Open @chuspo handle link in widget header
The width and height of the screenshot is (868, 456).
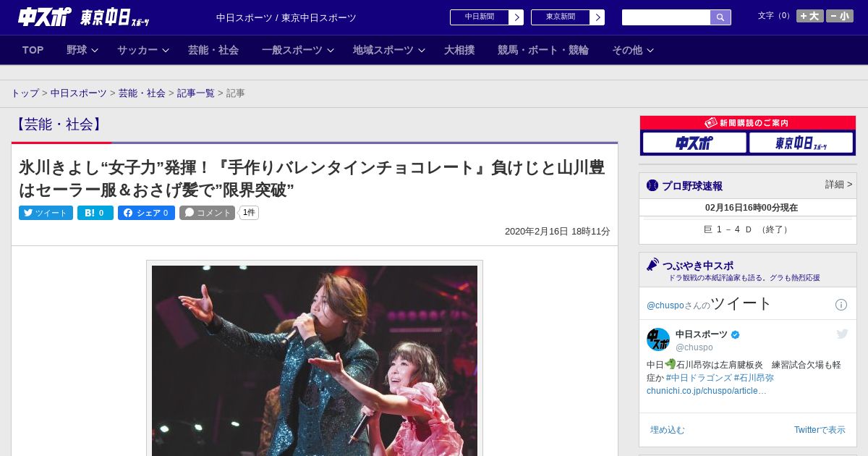click(x=665, y=305)
